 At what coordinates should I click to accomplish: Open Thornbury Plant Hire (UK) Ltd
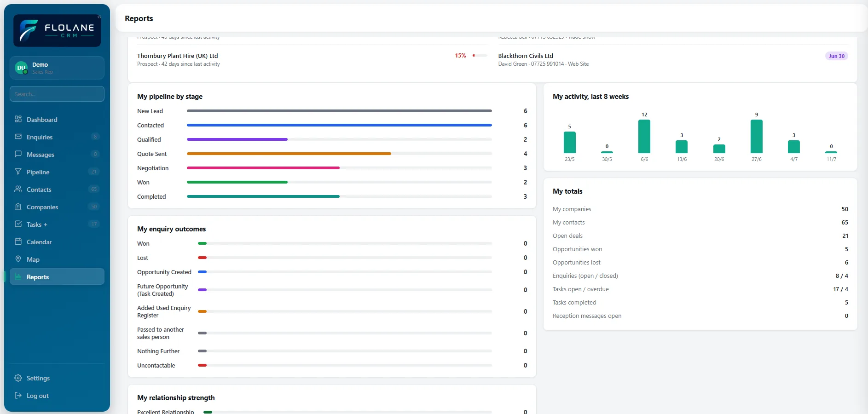(177, 56)
